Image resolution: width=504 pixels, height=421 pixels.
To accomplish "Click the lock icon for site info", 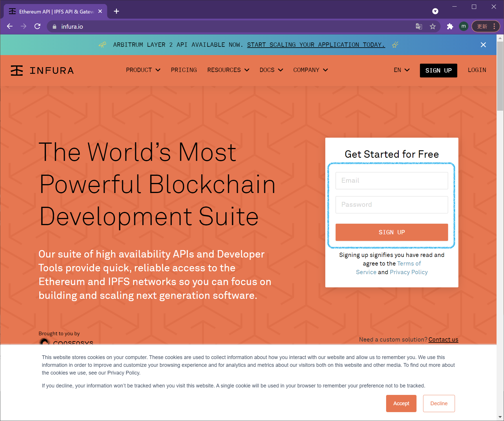I will pyautogui.click(x=55, y=26).
